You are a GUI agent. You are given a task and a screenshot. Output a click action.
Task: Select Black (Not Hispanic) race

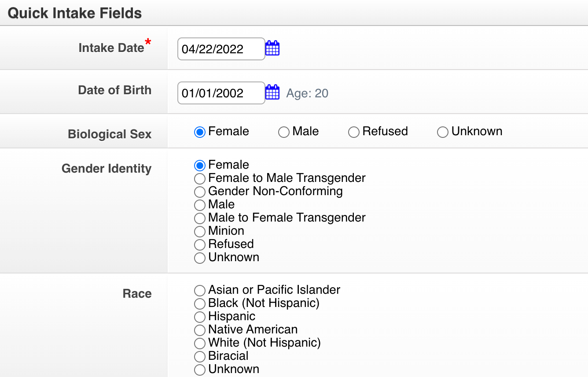tap(200, 303)
